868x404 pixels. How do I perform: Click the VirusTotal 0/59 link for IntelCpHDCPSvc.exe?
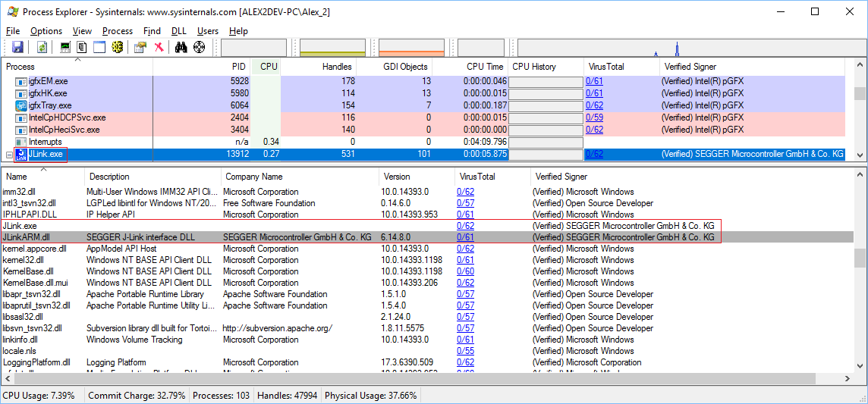[x=594, y=117]
